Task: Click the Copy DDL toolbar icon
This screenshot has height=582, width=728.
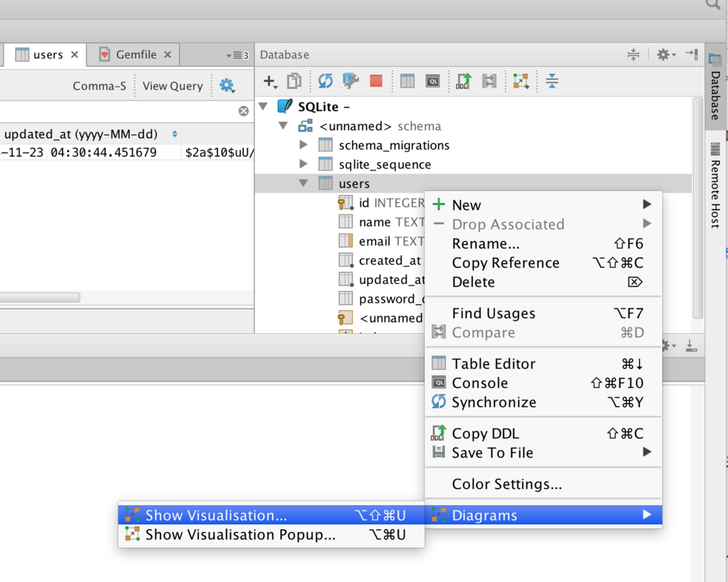Action: pos(464,81)
